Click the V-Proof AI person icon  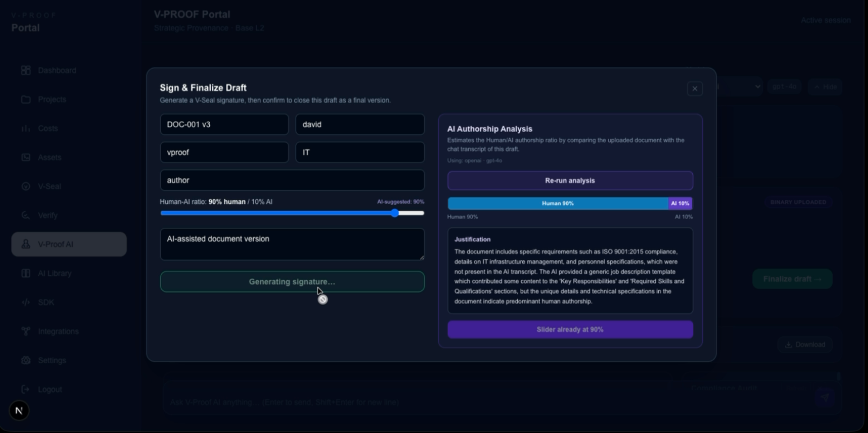pyautogui.click(x=26, y=244)
